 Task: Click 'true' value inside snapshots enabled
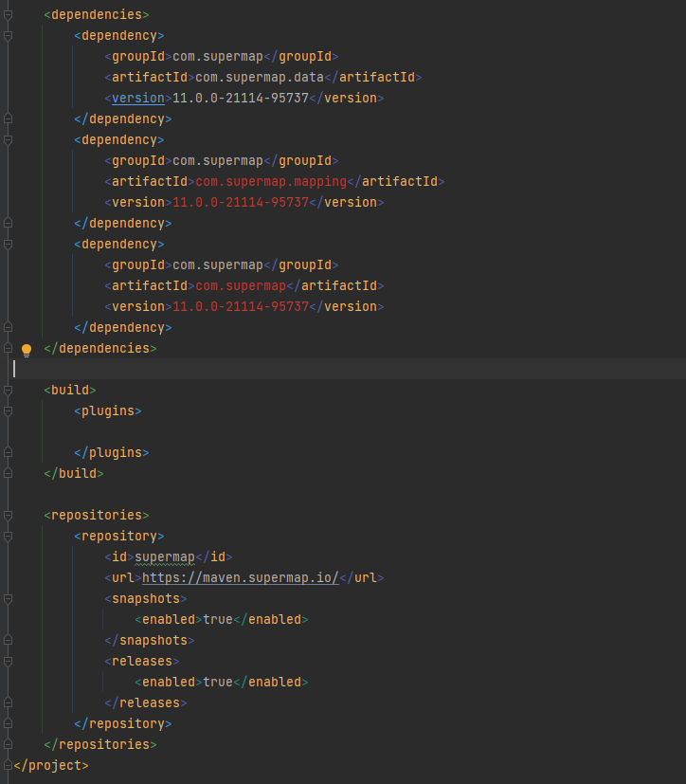point(218,619)
